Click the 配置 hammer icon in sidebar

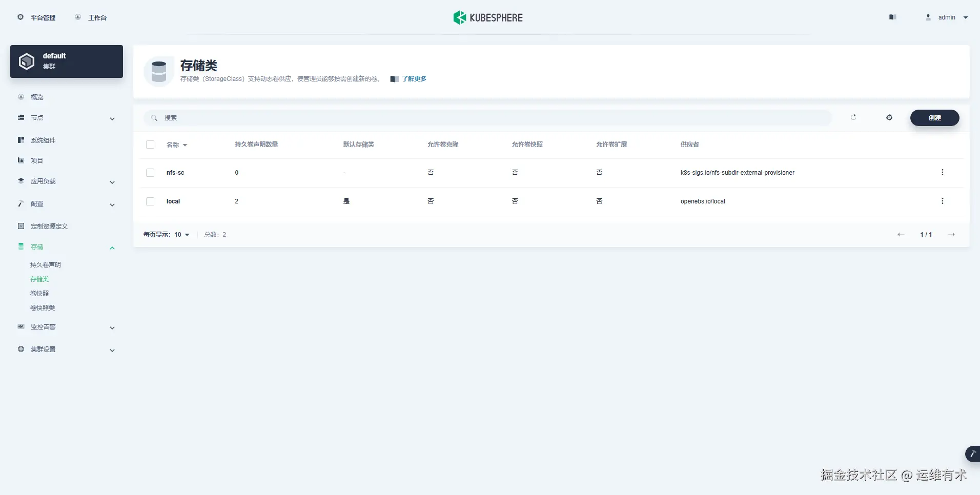[21, 203]
